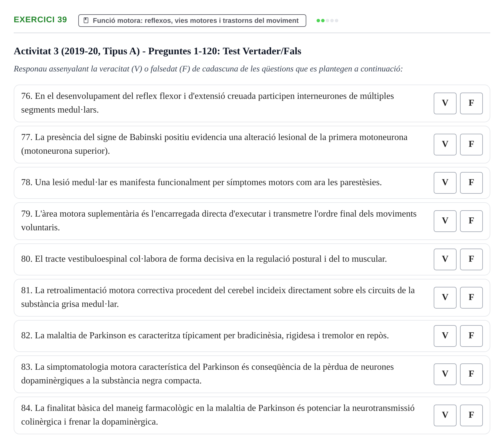Image resolution: width=504 pixels, height=448 pixels.
Task: Mark F for question 81 about the cerebellum
Action: [x=471, y=298]
